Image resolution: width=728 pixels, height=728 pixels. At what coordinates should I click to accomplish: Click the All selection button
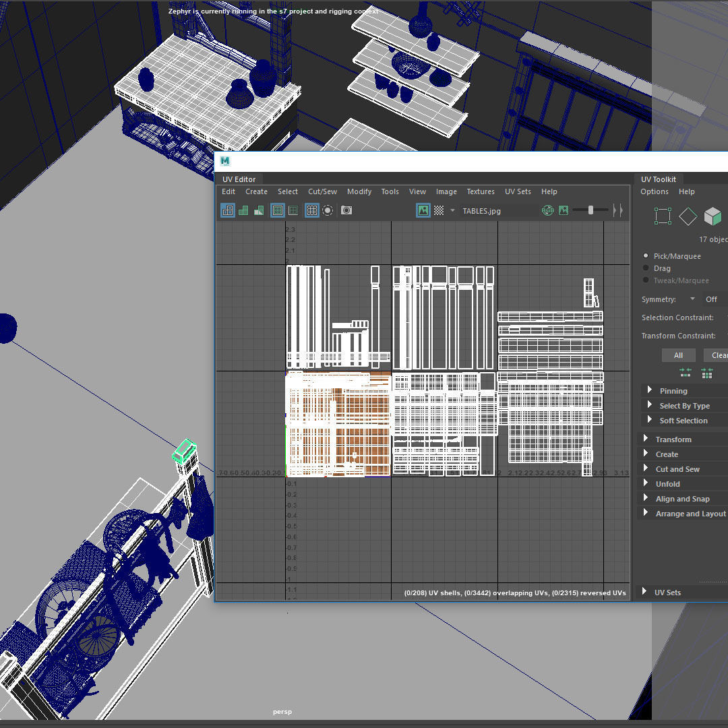click(x=678, y=355)
